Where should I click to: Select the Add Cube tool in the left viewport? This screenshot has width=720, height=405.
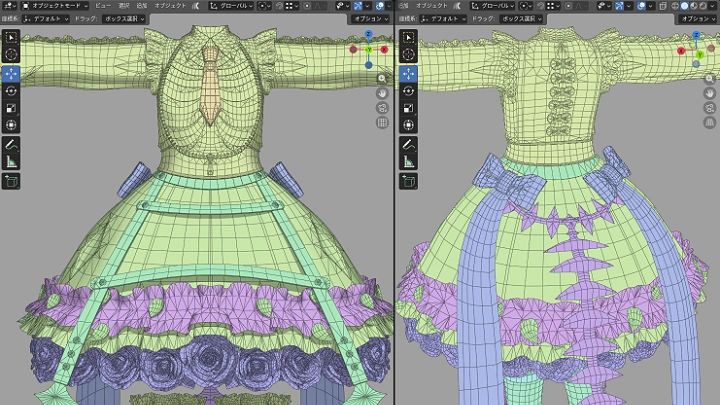click(x=11, y=181)
